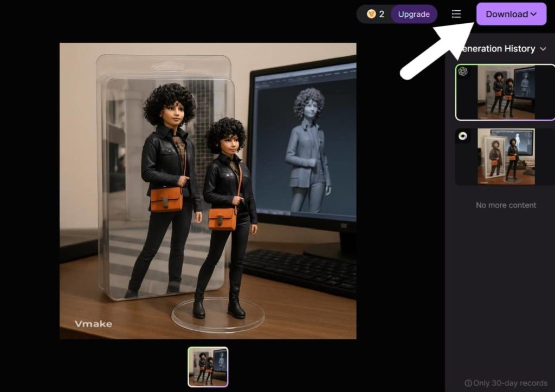
Task: Open the list menu icon beside Upgrade
Action: (x=456, y=14)
